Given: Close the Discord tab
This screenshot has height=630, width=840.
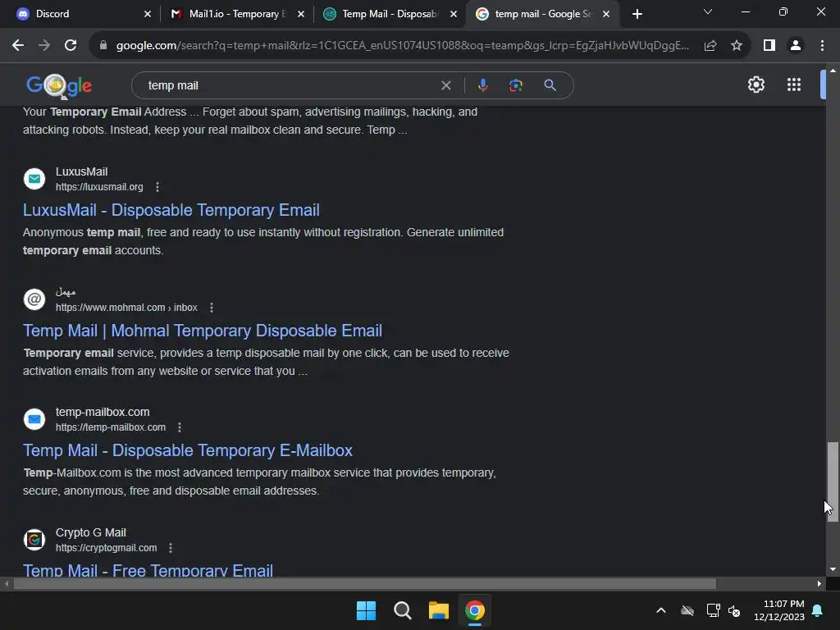Looking at the screenshot, I should [148, 14].
